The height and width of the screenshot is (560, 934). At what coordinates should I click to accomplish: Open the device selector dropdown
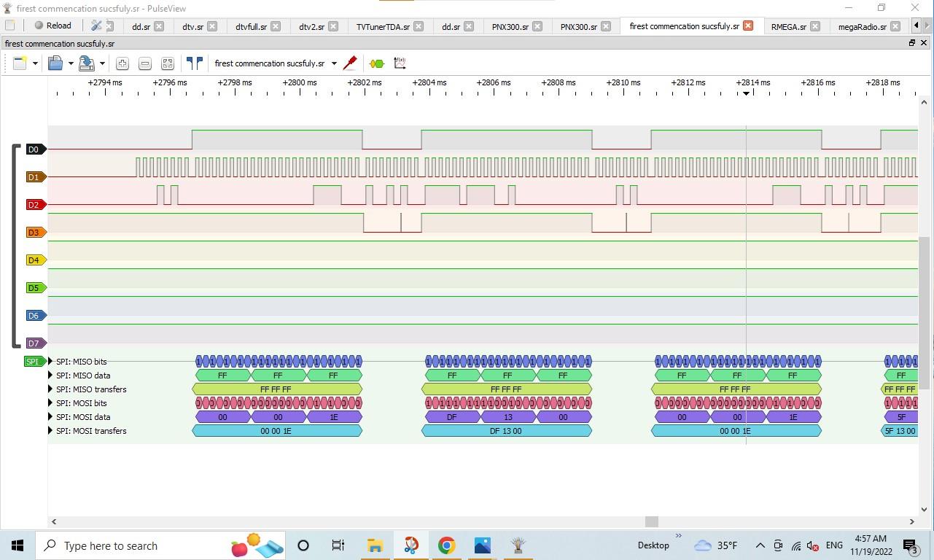276,63
